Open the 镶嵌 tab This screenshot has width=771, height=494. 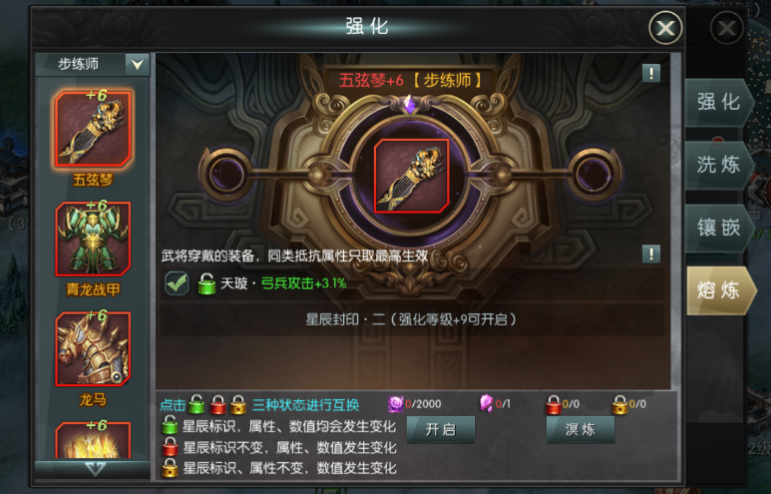(x=719, y=228)
